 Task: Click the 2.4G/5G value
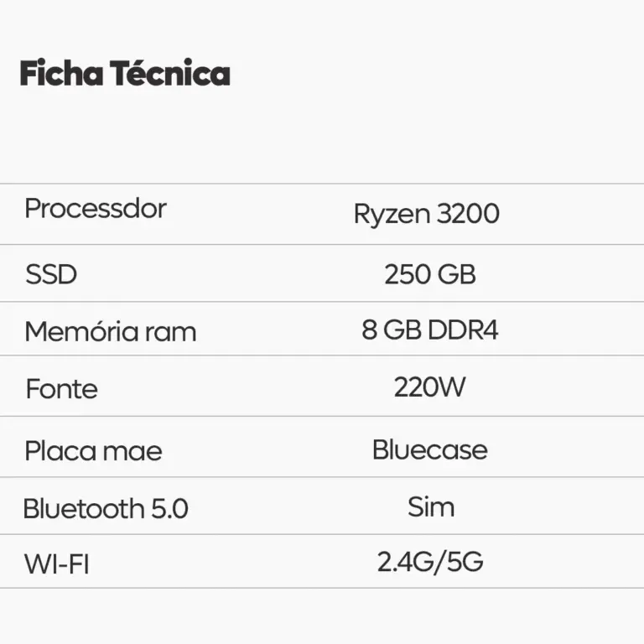(x=430, y=562)
